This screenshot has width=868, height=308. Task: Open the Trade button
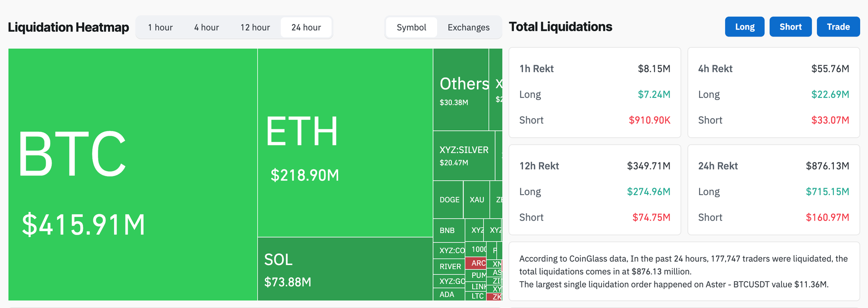(838, 27)
